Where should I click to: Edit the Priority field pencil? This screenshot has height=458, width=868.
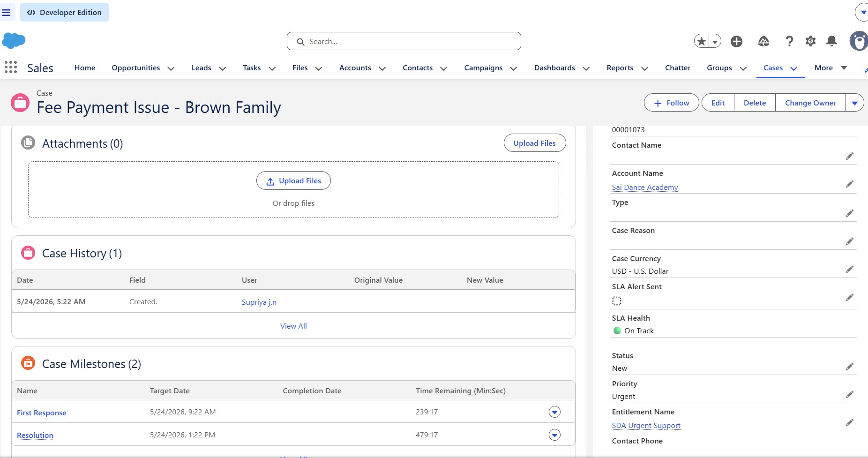850,395
